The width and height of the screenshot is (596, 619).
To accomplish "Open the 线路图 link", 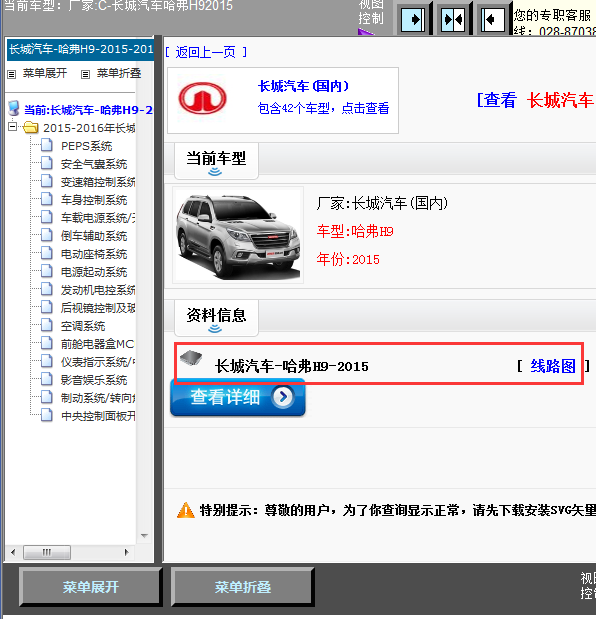I will (x=553, y=366).
